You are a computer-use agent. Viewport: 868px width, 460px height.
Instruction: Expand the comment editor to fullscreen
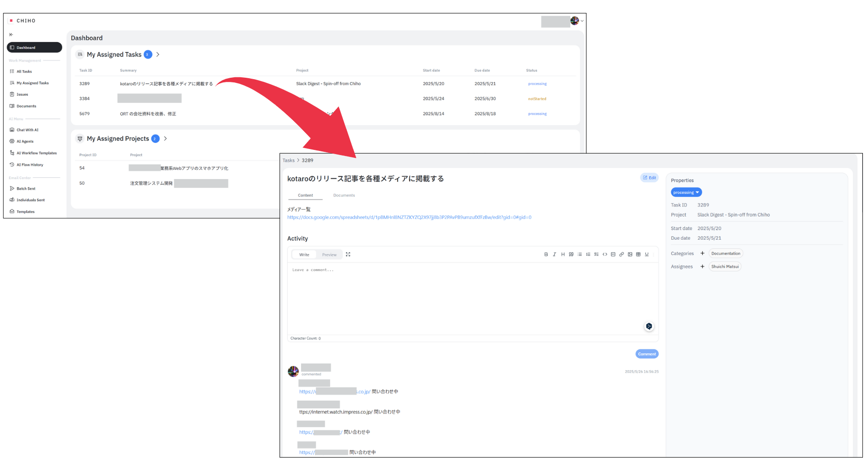point(348,255)
